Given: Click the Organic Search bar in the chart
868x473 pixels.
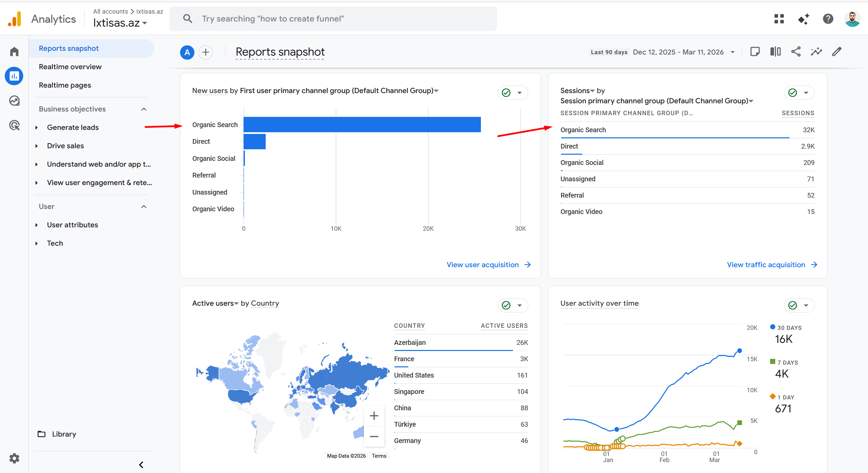Looking at the screenshot, I should 362,124.
